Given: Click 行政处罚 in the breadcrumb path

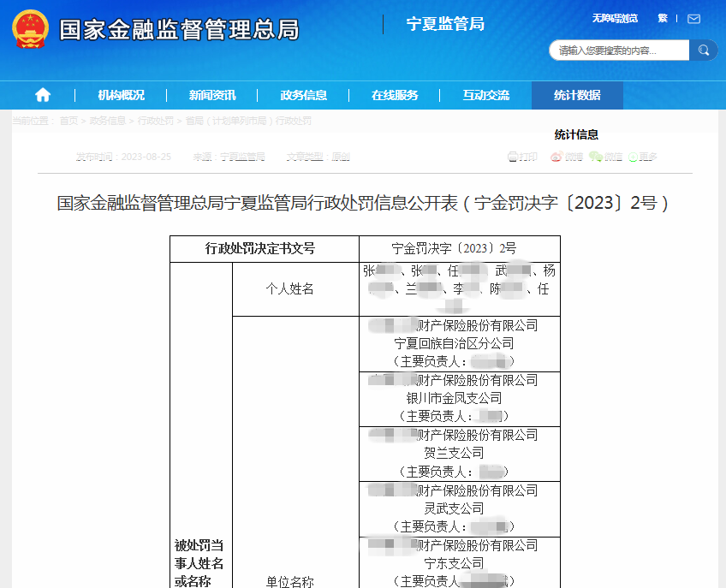Looking at the screenshot, I should pos(155,121).
